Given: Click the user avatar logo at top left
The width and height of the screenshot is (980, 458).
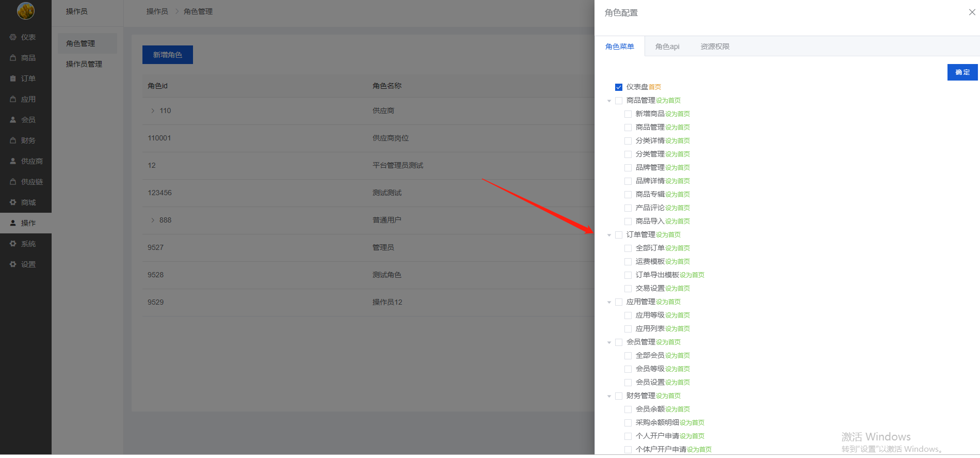Looking at the screenshot, I should tap(26, 10).
